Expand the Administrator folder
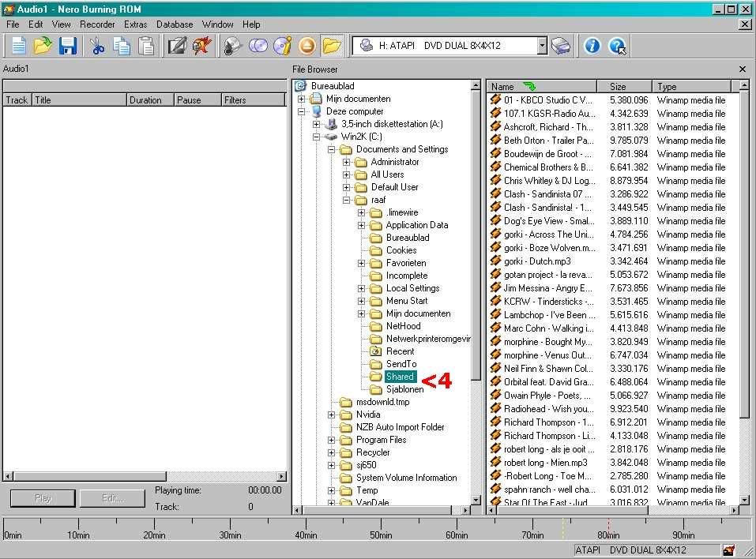Image resolution: width=756 pixels, height=559 pixels. pyautogui.click(x=346, y=162)
